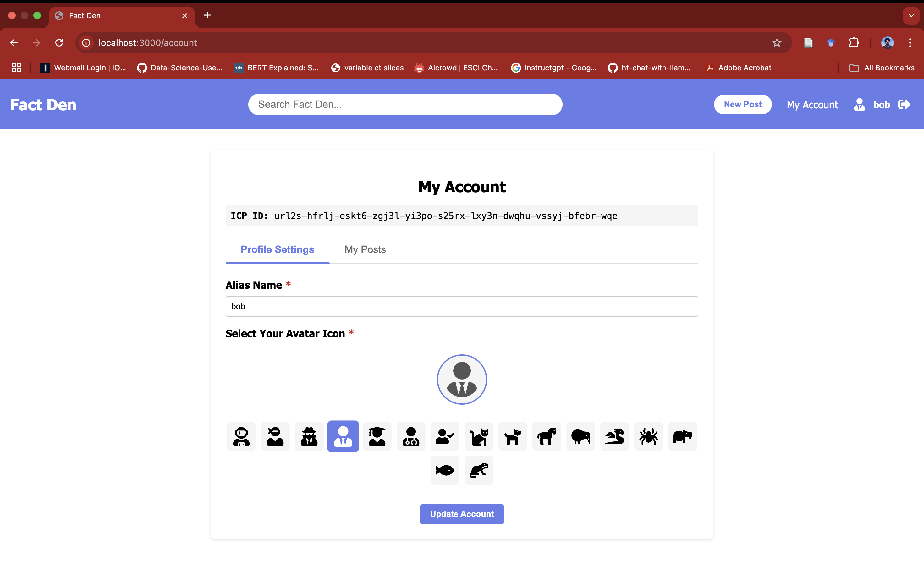Pick the fish avatar icon

445,470
